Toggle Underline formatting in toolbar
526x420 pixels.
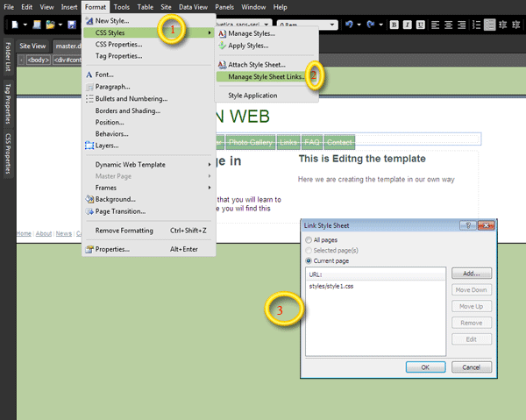[x=420, y=25]
